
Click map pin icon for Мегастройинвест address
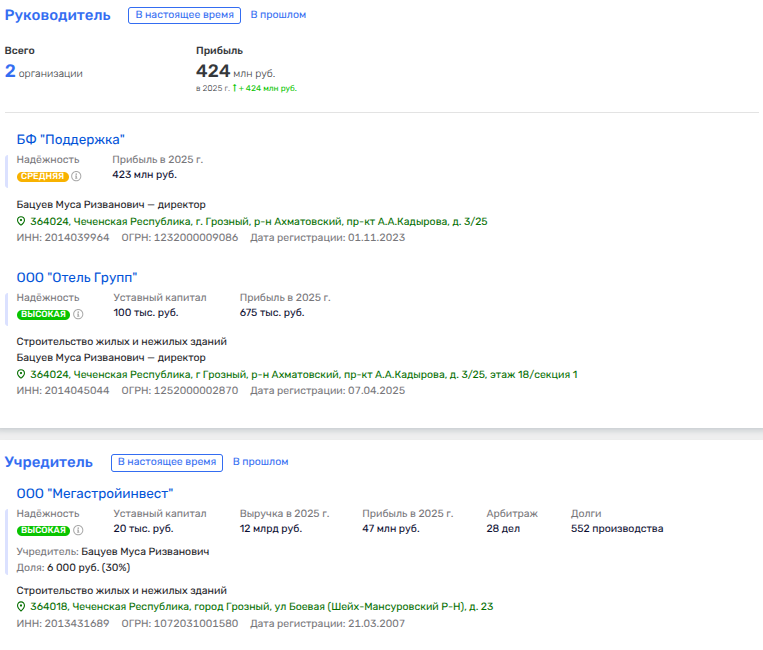[21, 607]
